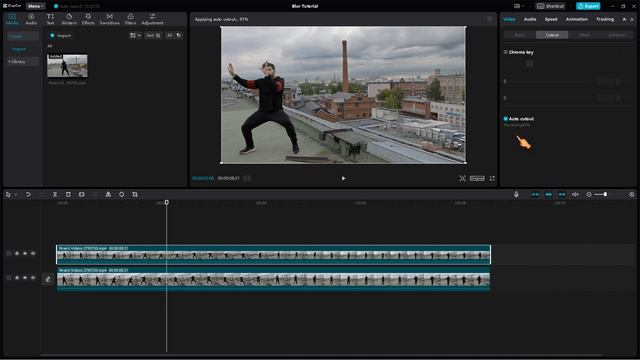Click the Export button
Screen dimensions: 640x360
[588, 6]
